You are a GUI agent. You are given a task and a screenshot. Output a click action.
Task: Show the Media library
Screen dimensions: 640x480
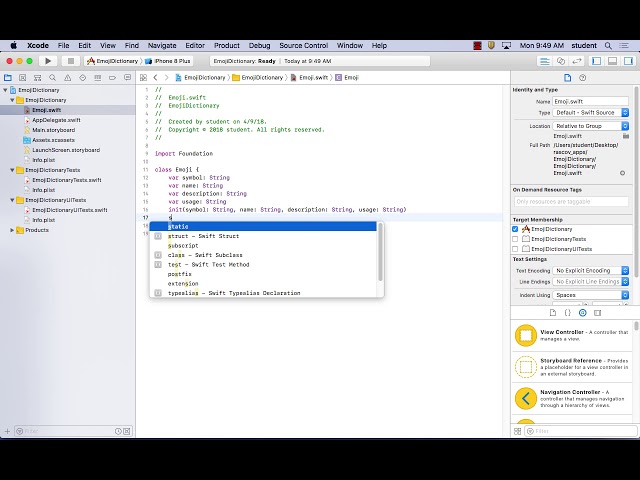tap(598, 313)
